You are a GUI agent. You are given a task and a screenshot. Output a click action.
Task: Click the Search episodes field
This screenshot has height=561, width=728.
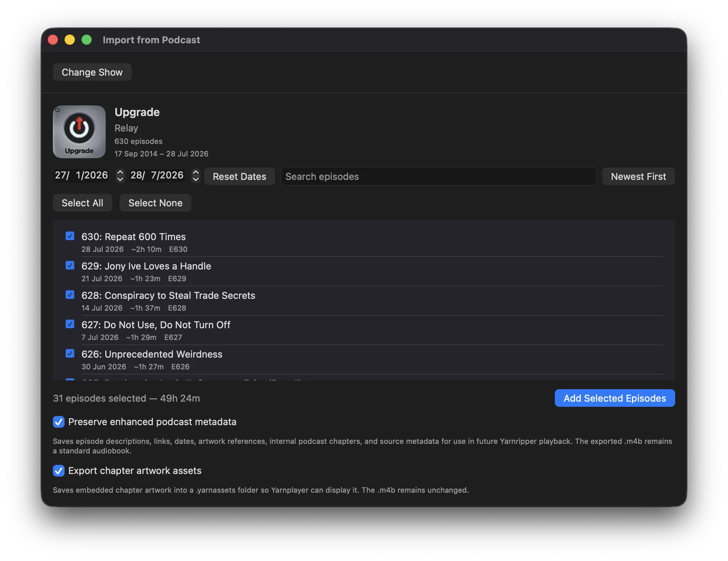pos(438,176)
